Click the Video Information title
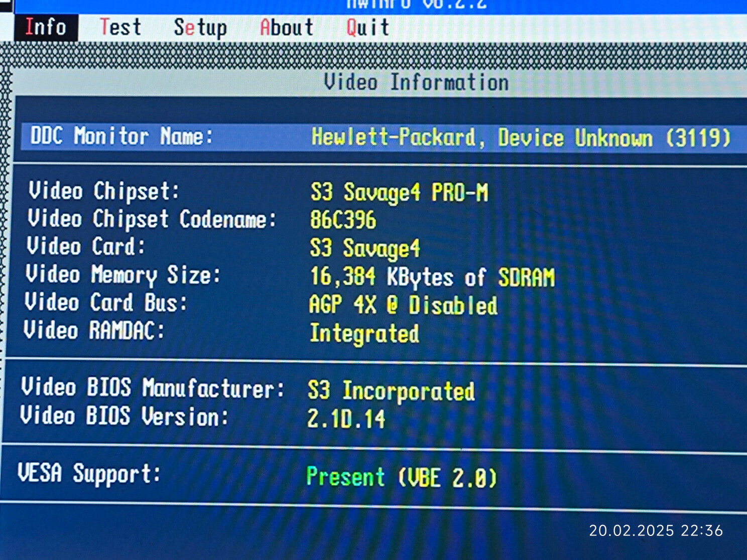747x560 pixels. (x=416, y=82)
